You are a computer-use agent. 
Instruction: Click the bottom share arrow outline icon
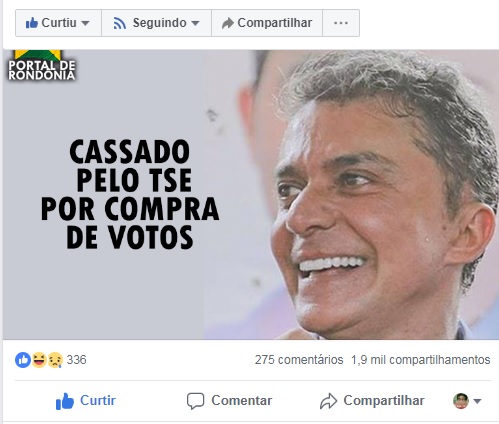tap(328, 401)
